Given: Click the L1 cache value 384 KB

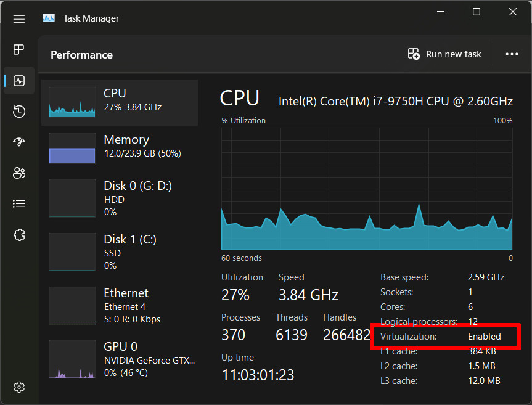Looking at the screenshot, I should (x=482, y=351).
